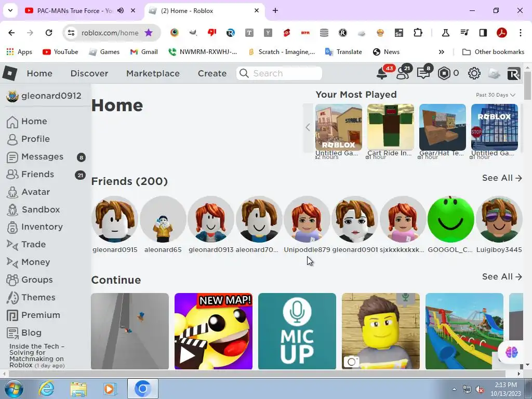The width and height of the screenshot is (532, 399).
Task: Open Avatar editor in the sidebar
Action: 35,192
